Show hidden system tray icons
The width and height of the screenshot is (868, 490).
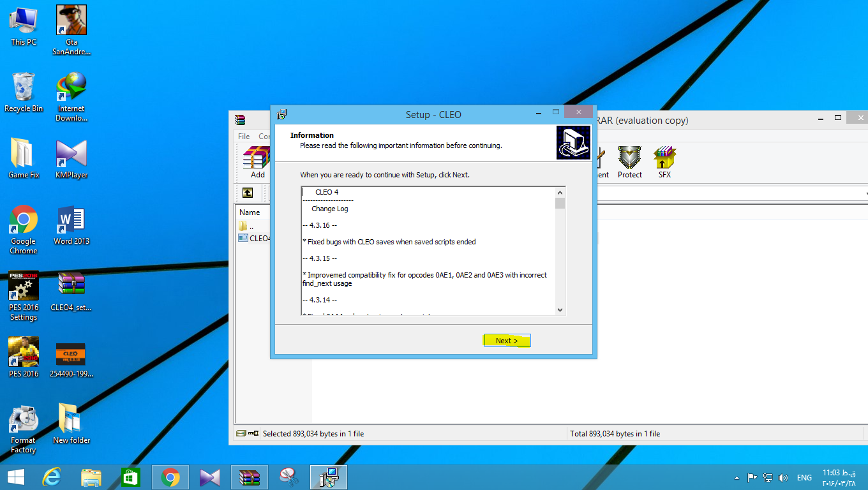[738, 477]
